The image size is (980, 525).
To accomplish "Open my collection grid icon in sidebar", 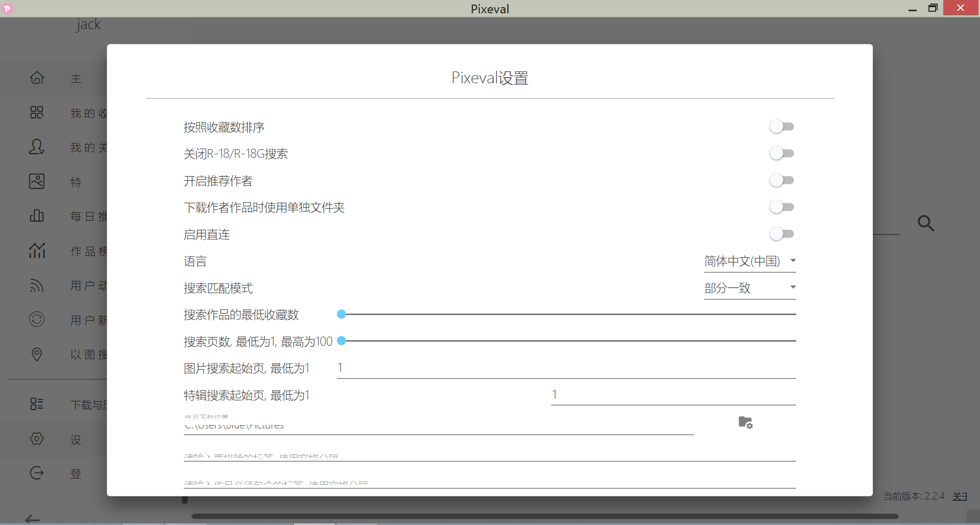I will tap(37, 112).
